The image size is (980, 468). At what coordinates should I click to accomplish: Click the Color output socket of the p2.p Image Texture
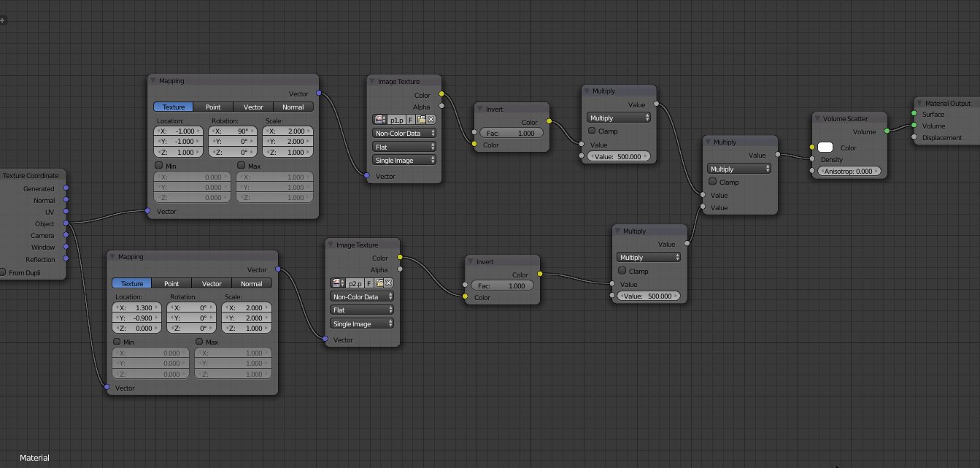point(399,258)
